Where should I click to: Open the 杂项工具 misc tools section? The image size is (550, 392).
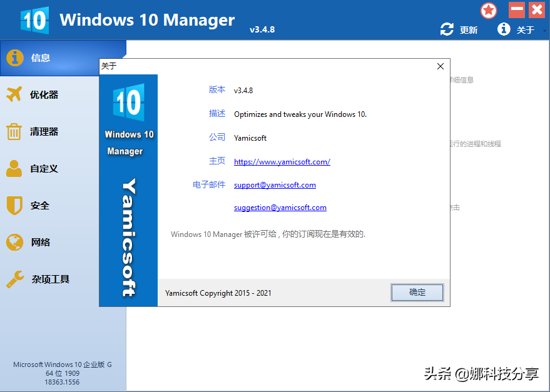[51, 279]
